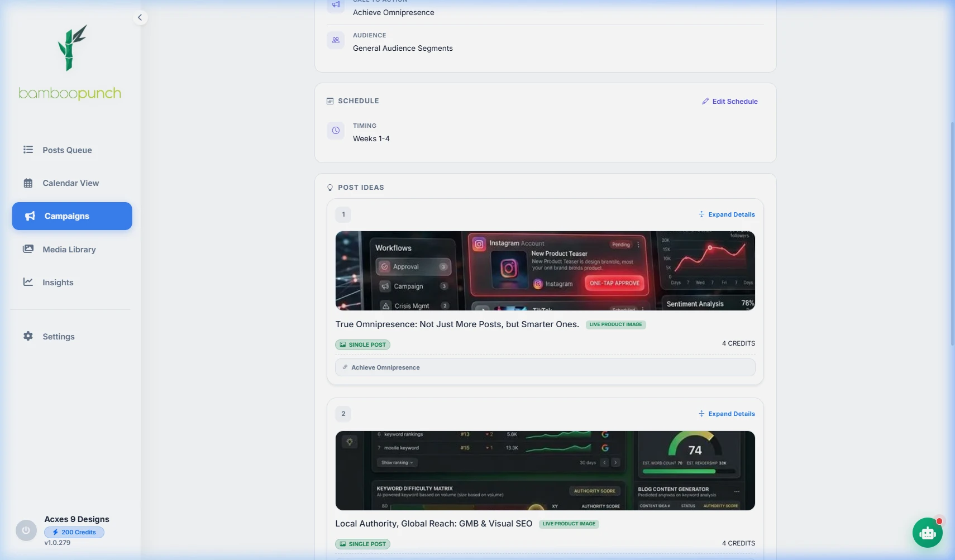Click the Weeks 1-4 timing value
This screenshot has height=560, width=955.
coord(371,138)
